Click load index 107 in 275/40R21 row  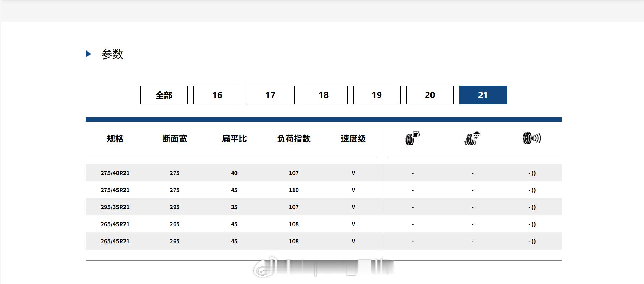[294, 173]
